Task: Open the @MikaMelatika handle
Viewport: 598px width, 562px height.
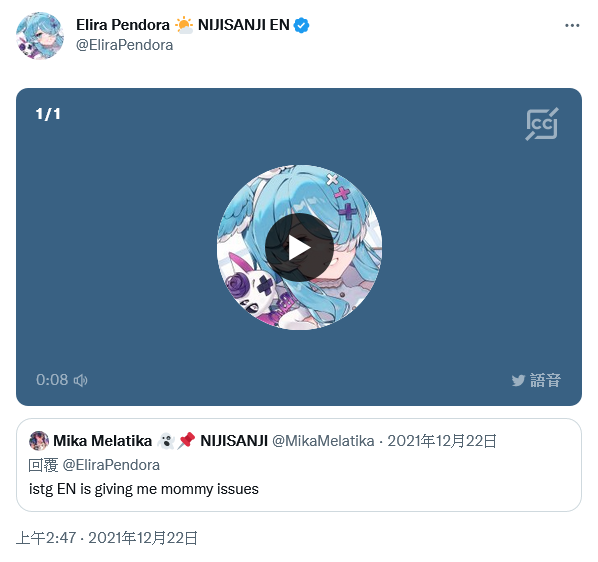Action: pyautogui.click(x=323, y=441)
